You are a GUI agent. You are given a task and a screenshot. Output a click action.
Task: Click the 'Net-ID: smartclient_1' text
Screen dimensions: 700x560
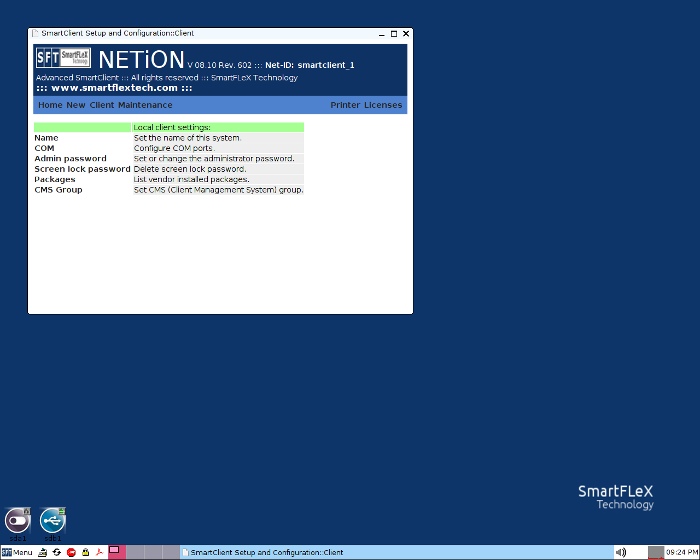point(310,65)
